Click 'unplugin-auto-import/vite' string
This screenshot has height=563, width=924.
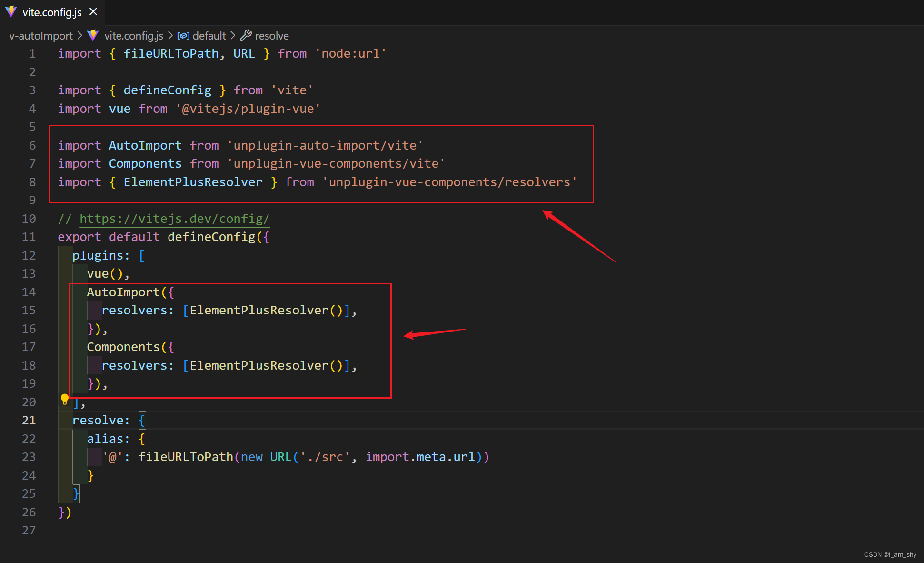[325, 145]
